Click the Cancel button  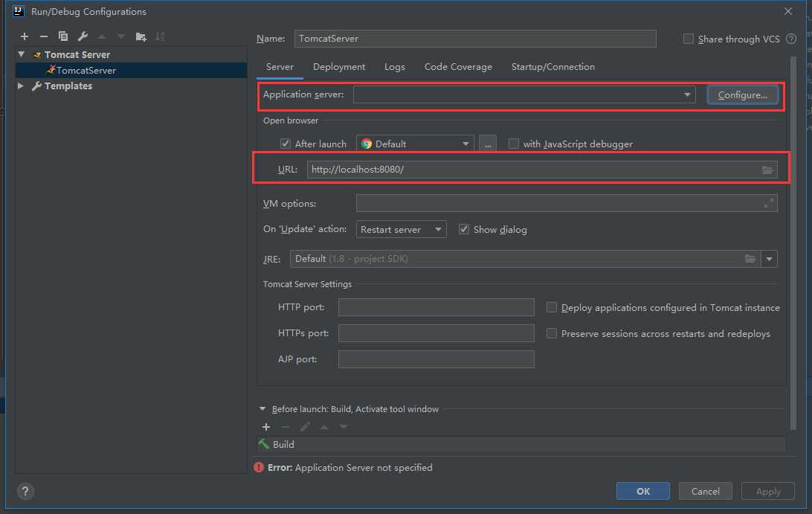[706, 491]
